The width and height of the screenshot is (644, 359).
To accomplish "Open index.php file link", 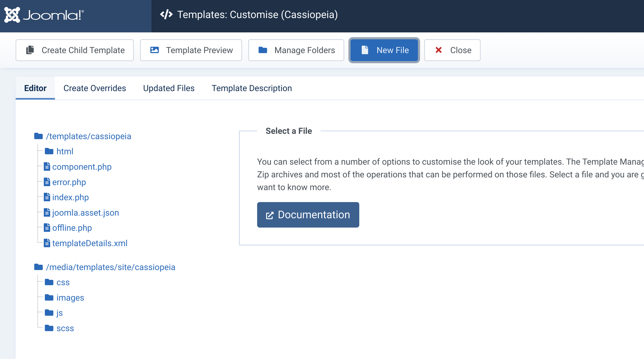I will pos(71,197).
